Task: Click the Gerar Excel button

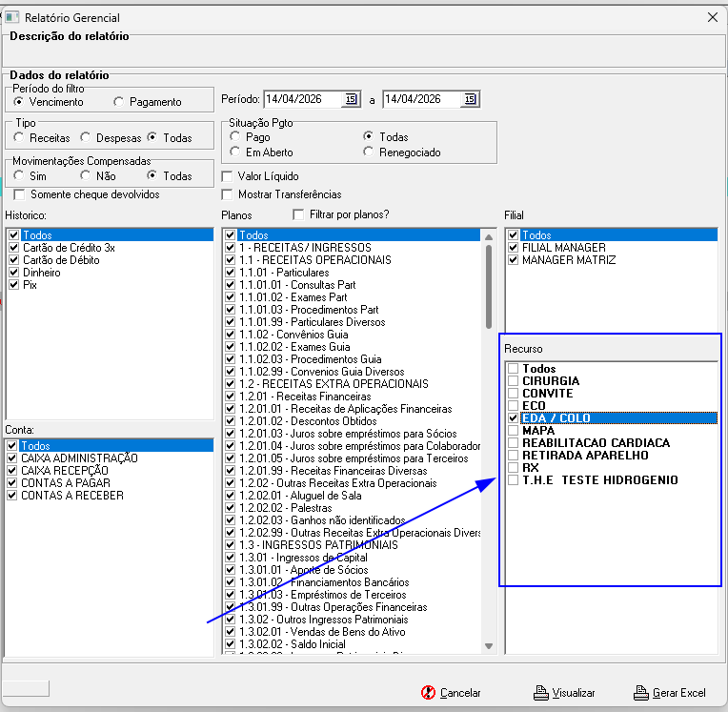Action: click(670, 693)
